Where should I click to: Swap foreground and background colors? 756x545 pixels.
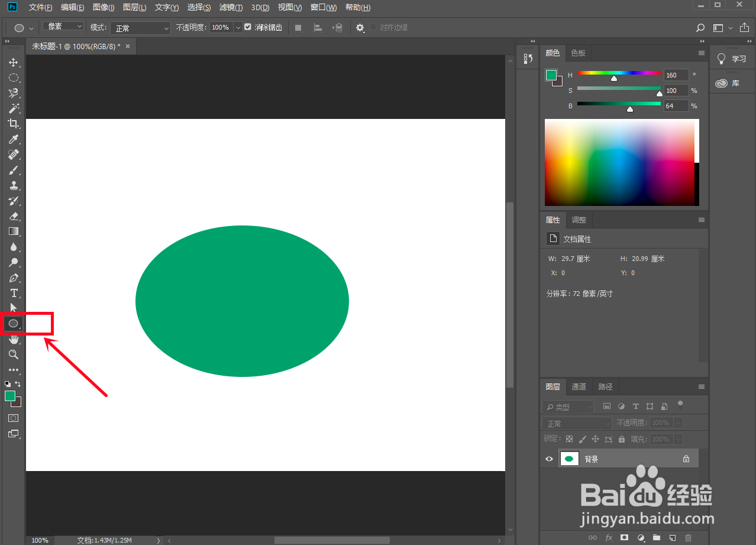[18, 384]
